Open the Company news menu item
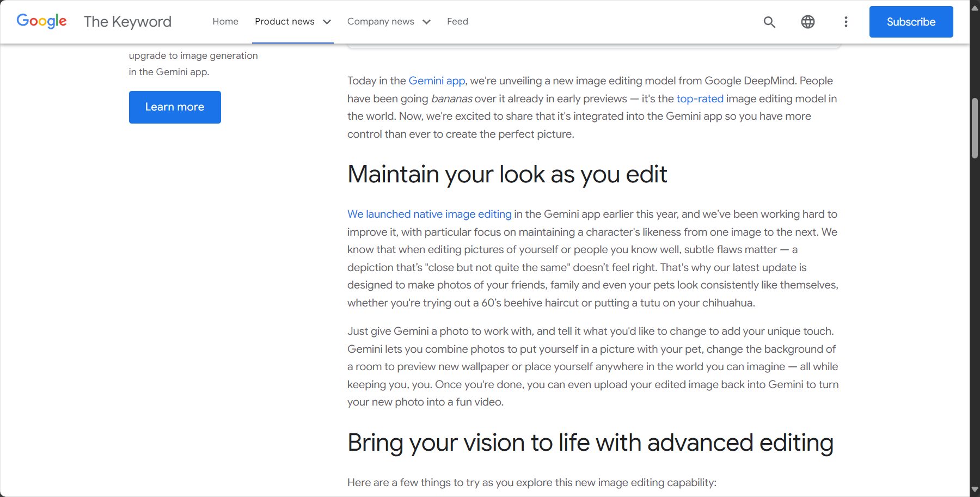 point(381,21)
